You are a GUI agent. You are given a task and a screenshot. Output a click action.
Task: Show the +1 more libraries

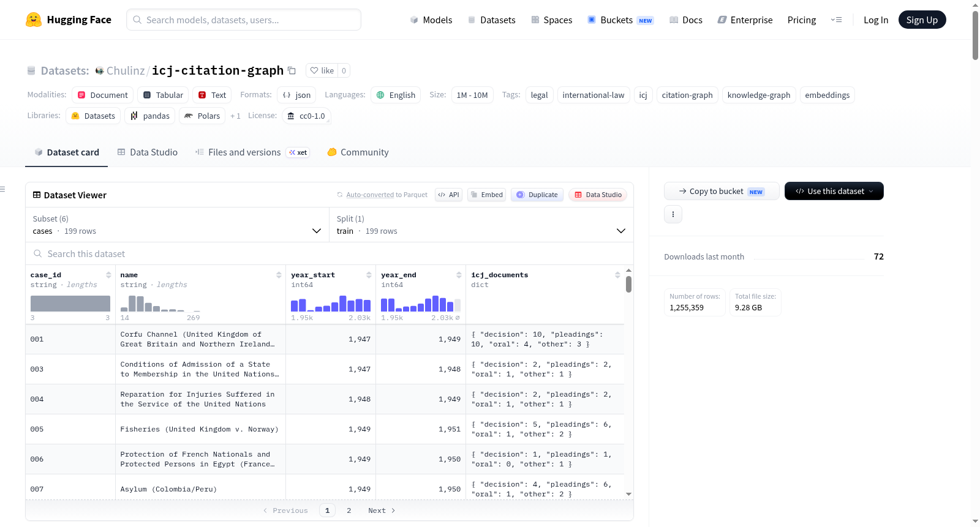pyautogui.click(x=235, y=116)
